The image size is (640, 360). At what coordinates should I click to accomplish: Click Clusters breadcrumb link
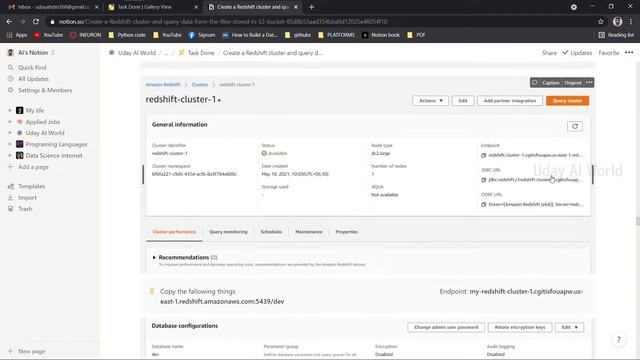click(x=200, y=84)
